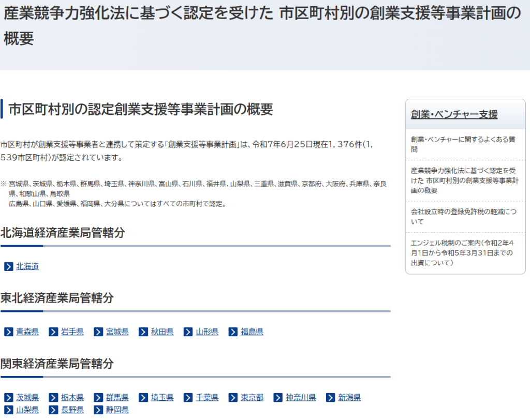Click the arrow icon beside 栃木県
The image size is (530, 420).
tap(53, 398)
